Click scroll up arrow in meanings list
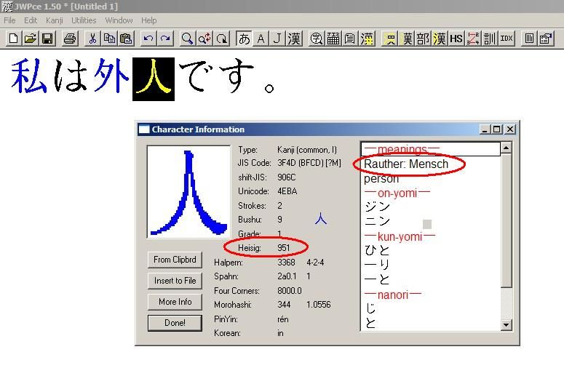 click(x=506, y=148)
